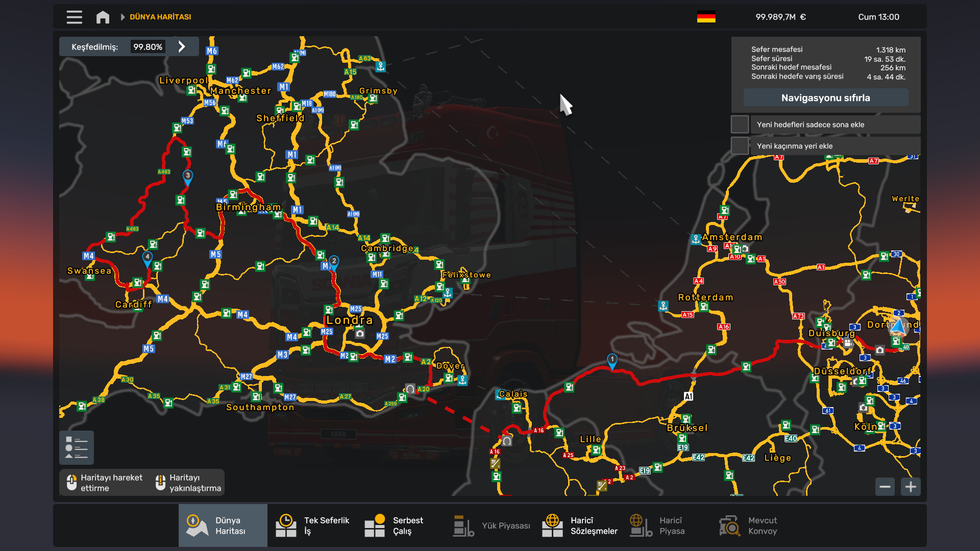Click the photo camera icon near Londra

pos(360,333)
